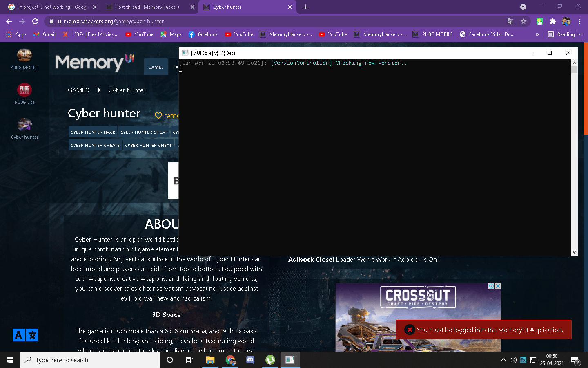588x368 pixels.
Task: Open 1337x Free Movies bookmark
Action: 91,34
